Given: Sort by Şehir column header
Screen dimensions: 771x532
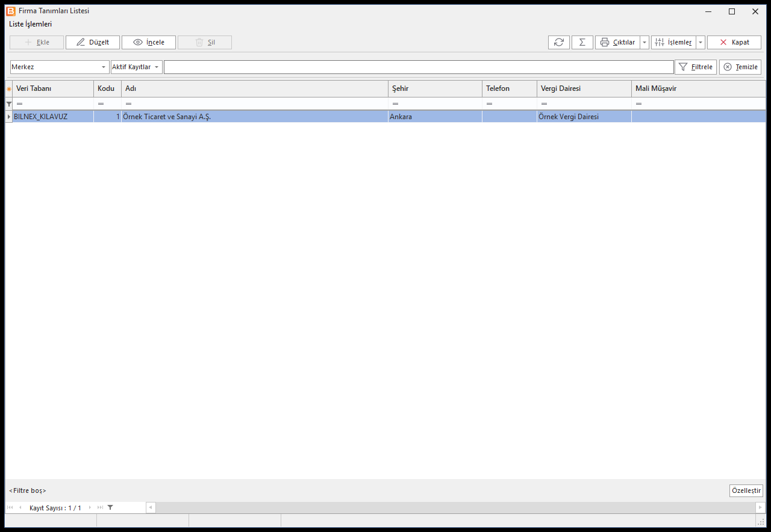Looking at the screenshot, I should point(435,88).
